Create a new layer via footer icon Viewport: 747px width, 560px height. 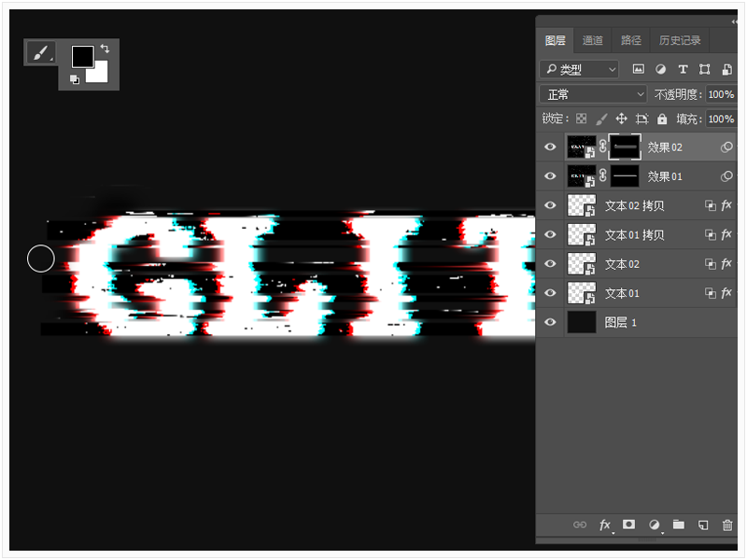coord(703,525)
